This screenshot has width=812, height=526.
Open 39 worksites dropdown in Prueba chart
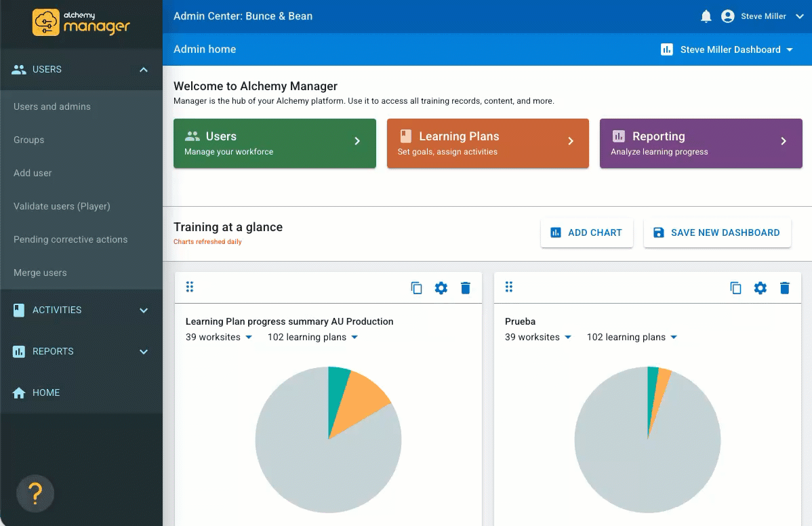pyautogui.click(x=538, y=337)
